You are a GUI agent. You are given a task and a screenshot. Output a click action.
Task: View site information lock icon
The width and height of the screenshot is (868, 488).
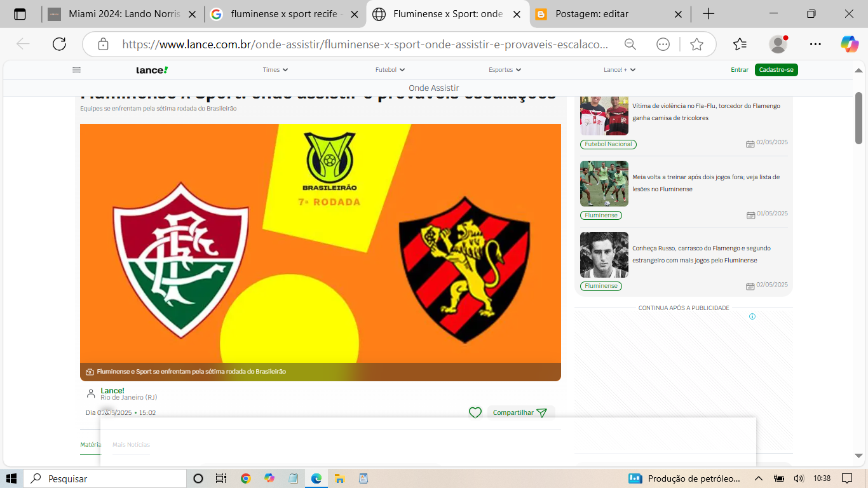coord(103,44)
